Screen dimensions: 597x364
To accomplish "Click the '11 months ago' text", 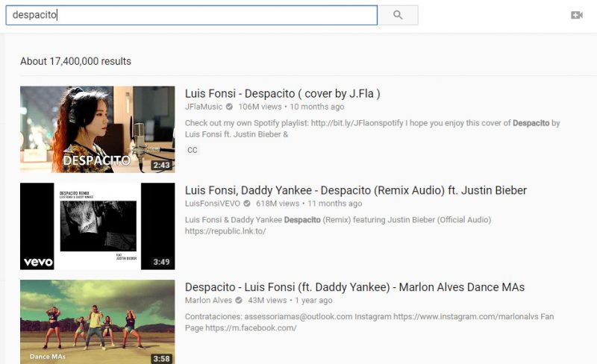I will tap(334, 204).
